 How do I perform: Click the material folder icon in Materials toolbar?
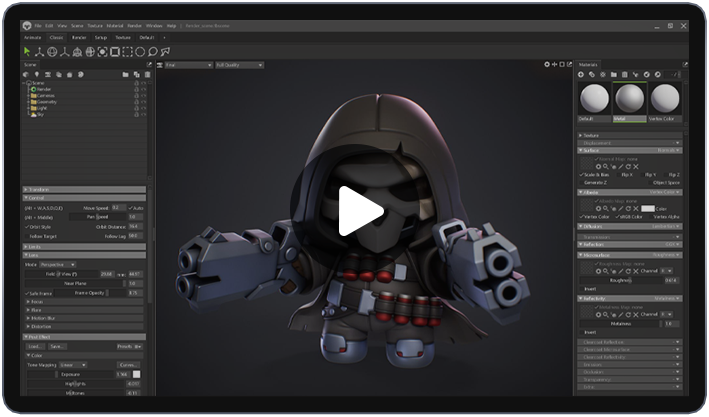(x=614, y=75)
